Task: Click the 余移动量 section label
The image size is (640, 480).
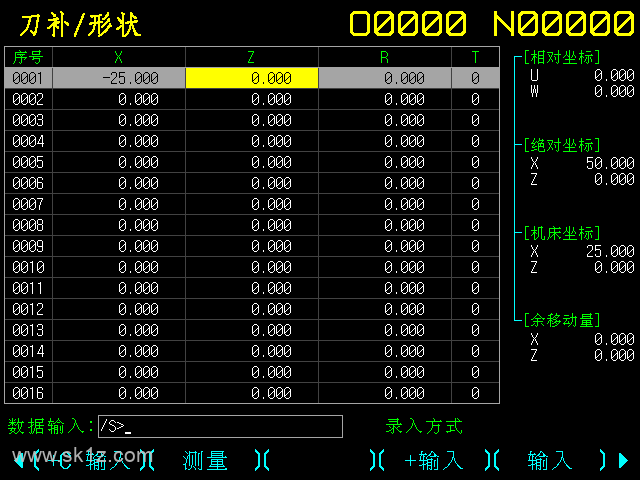Action: click(x=562, y=320)
